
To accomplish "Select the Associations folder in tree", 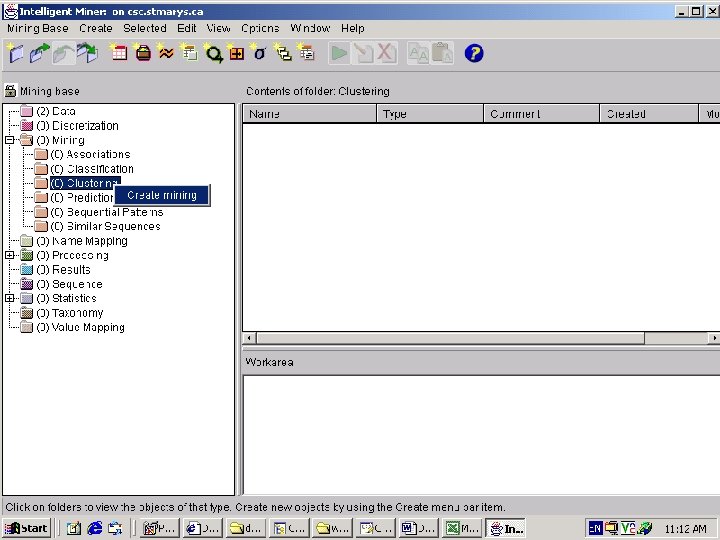I will click(x=90, y=154).
